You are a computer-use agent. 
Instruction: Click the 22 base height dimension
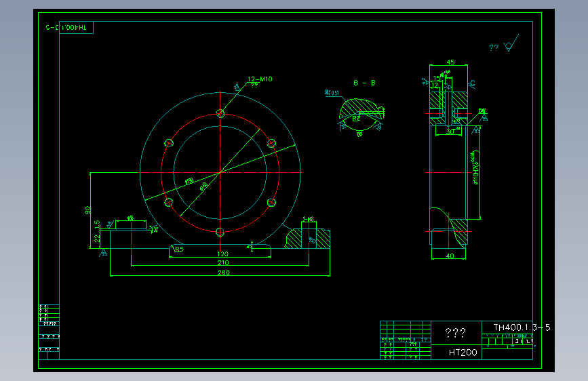coord(97,239)
